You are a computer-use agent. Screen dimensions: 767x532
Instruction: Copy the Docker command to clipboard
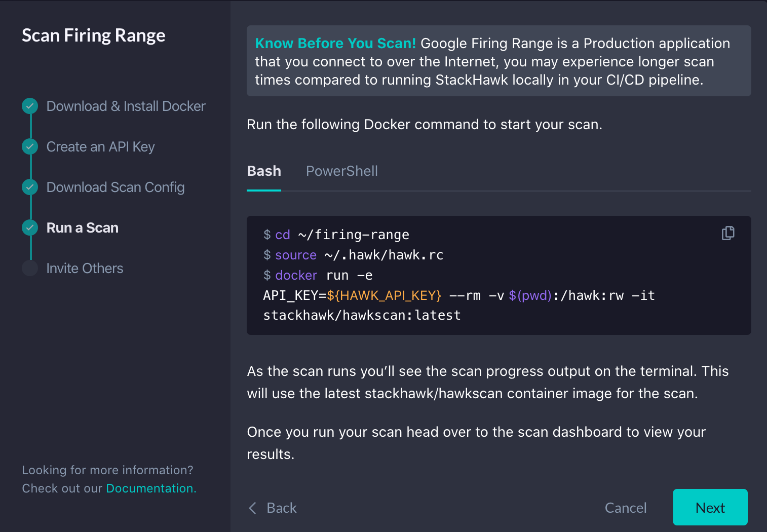pos(728,233)
